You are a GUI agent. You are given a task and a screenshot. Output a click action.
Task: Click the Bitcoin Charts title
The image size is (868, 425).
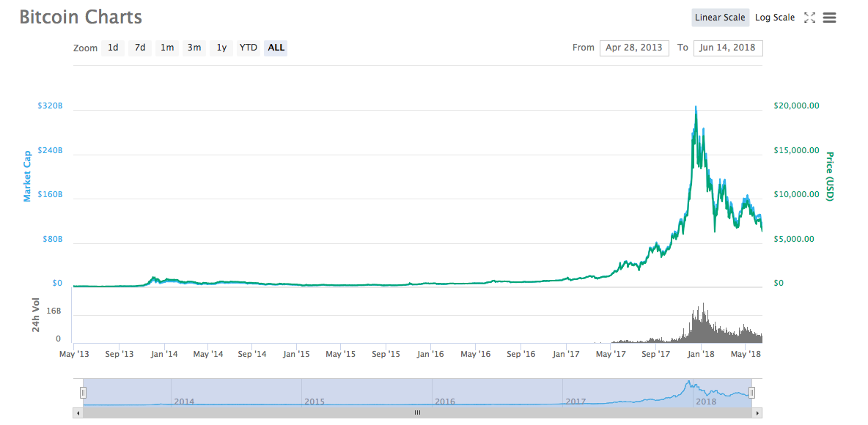point(81,17)
